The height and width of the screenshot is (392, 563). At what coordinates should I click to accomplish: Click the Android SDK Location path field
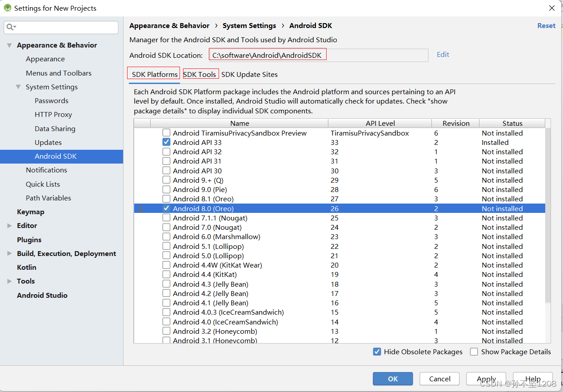click(x=318, y=55)
